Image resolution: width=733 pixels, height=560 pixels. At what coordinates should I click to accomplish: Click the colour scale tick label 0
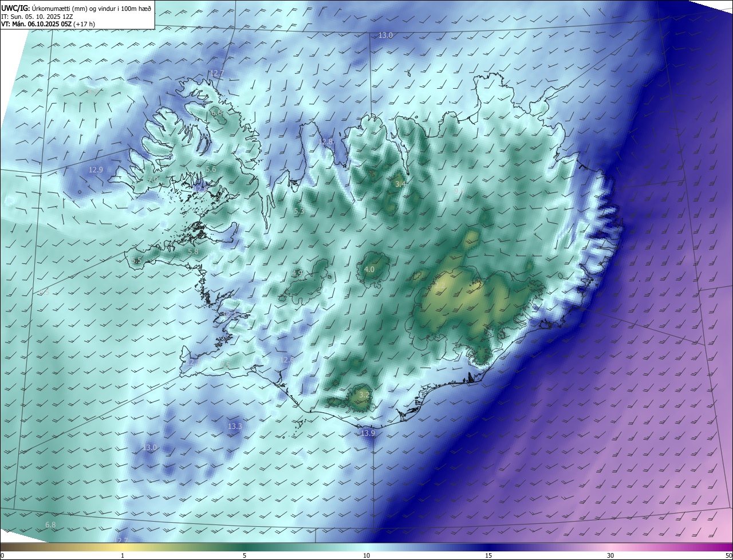pyautogui.click(x=2, y=555)
